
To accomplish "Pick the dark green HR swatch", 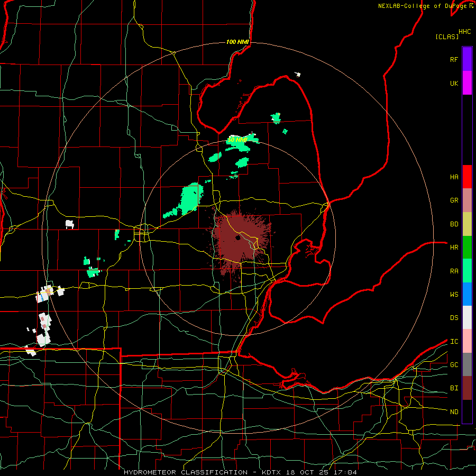I will point(467,248).
